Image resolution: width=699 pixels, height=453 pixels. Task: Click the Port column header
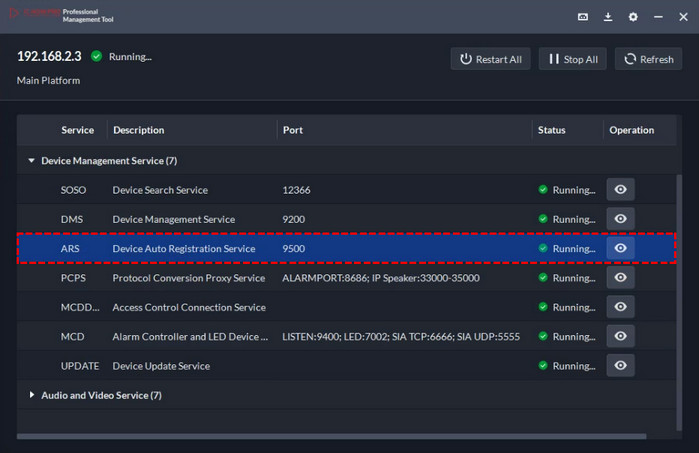tap(293, 130)
